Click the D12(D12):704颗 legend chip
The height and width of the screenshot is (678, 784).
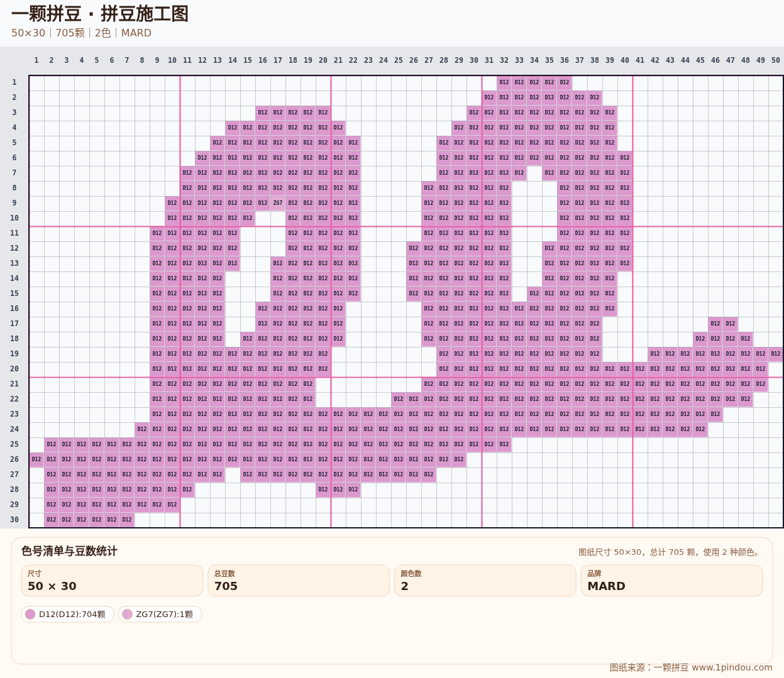68,614
